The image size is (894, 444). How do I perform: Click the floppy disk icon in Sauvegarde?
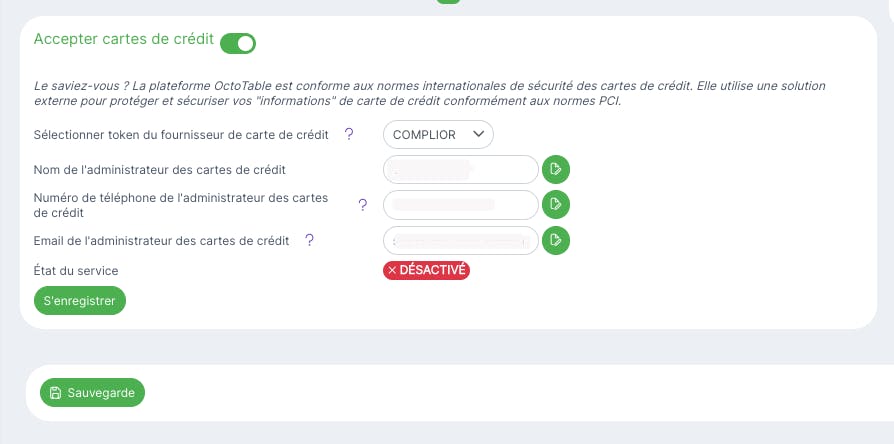pyautogui.click(x=55, y=393)
